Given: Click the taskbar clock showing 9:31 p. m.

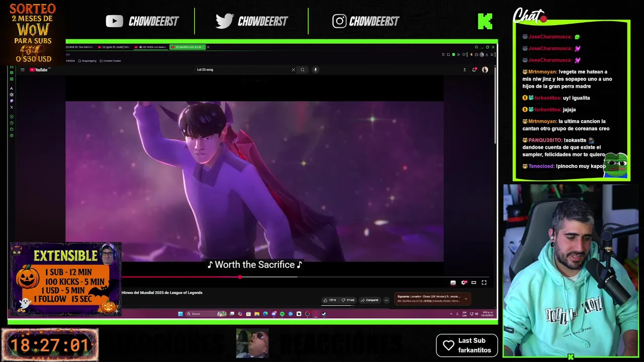Looking at the screenshot, I should (x=488, y=314).
